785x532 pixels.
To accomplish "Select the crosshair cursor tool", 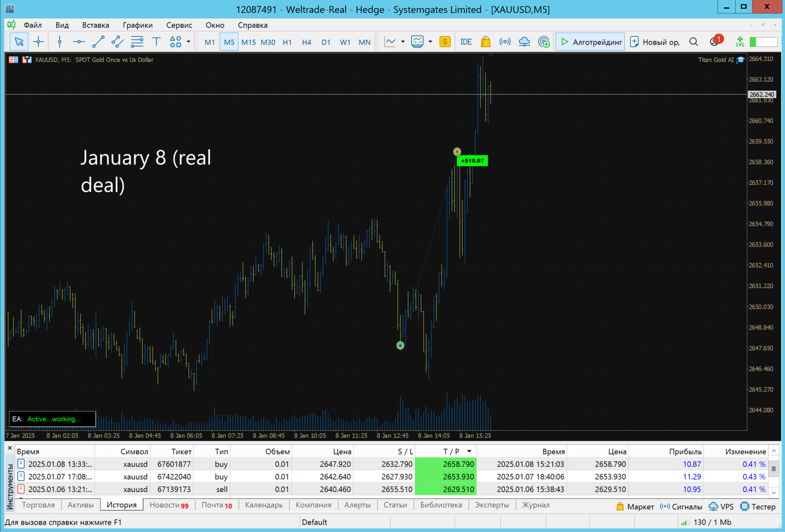I will point(38,42).
